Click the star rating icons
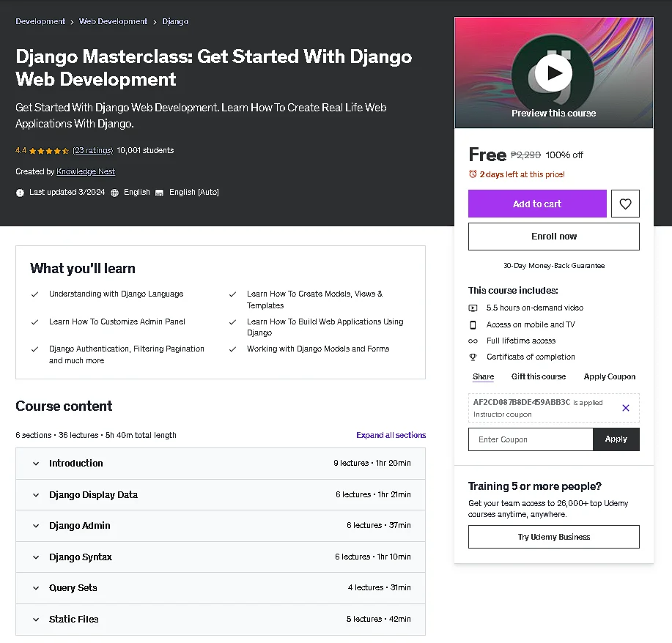Viewport: 672px width, 643px height. (49, 151)
